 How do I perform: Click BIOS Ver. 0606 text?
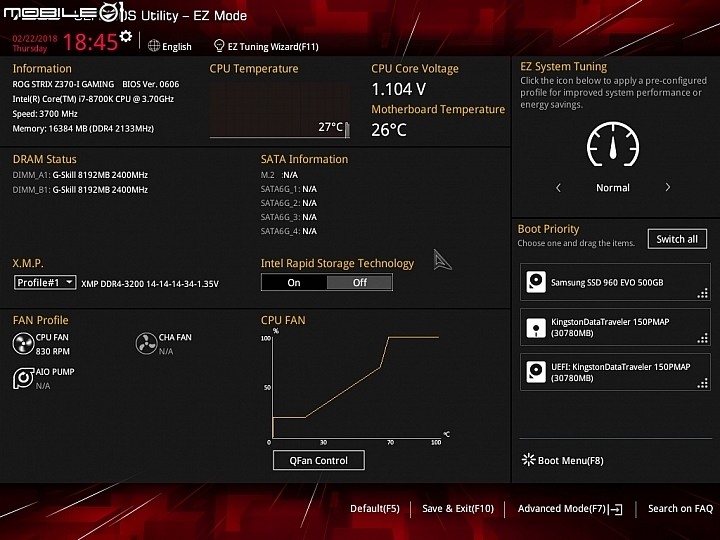151,84
